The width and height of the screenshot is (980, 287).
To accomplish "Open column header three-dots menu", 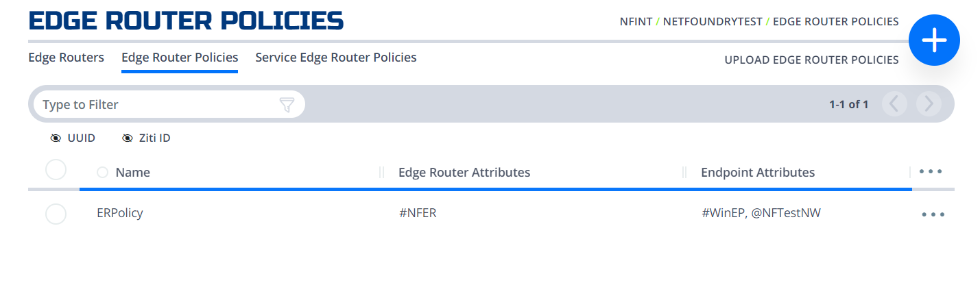I will point(931,171).
